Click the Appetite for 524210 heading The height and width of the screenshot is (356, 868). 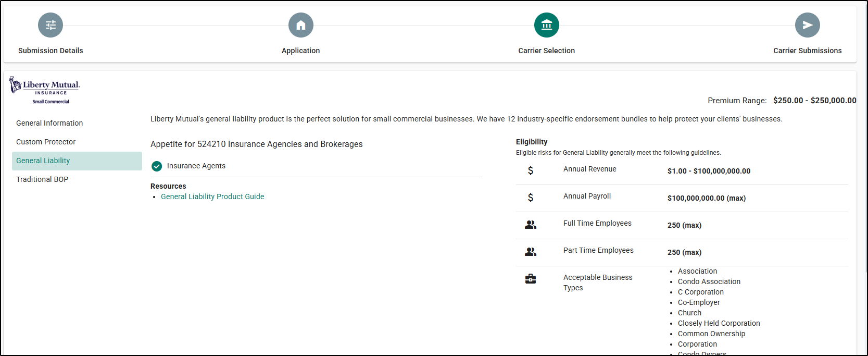pyautogui.click(x=257, y=144)
